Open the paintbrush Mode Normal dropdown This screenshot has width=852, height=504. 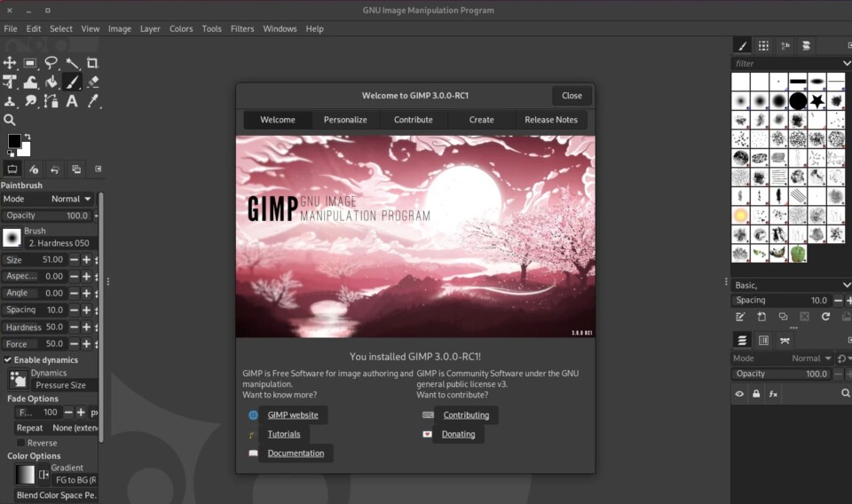pyautogui.click(x=71, y=199)
